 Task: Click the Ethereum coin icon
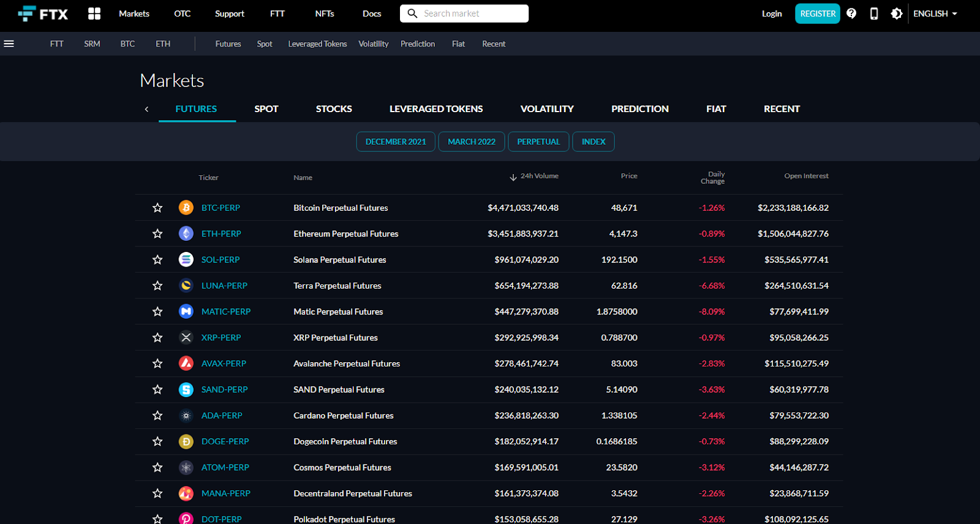tap(186, 234)
